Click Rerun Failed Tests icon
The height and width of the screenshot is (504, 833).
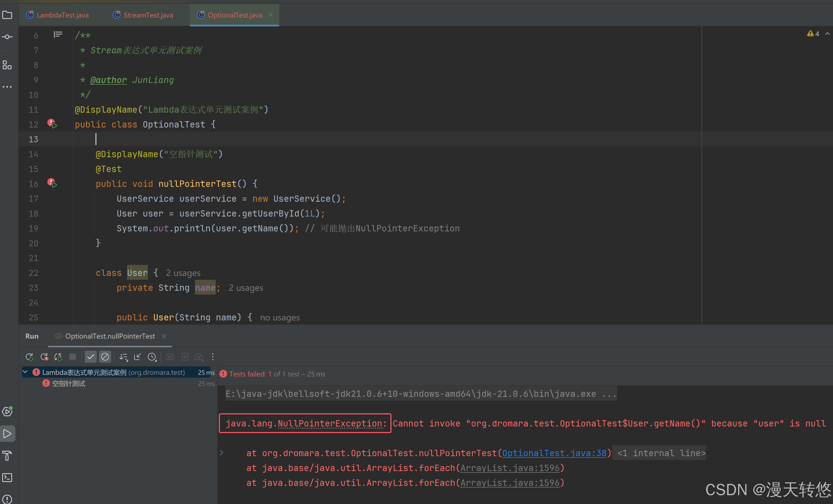tap(44, 357)
